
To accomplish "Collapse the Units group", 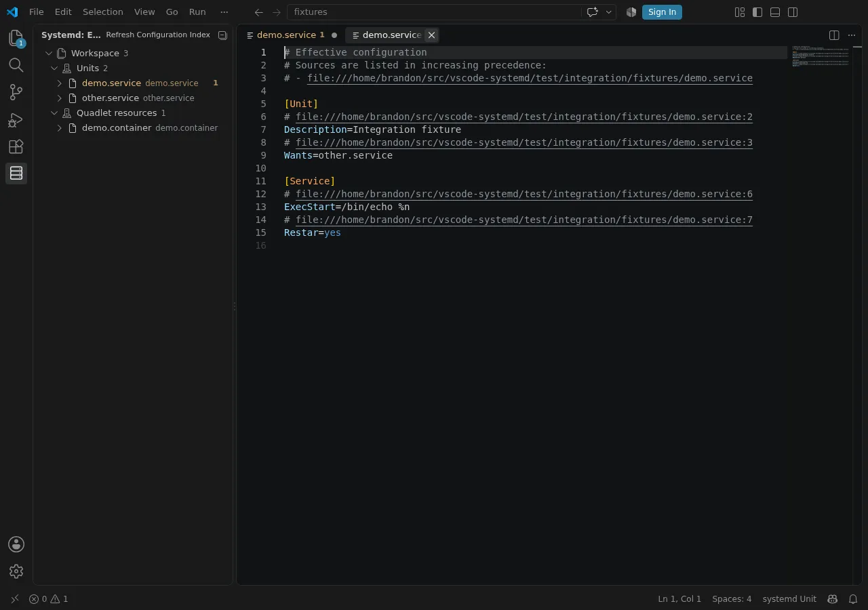I will 54,68.
